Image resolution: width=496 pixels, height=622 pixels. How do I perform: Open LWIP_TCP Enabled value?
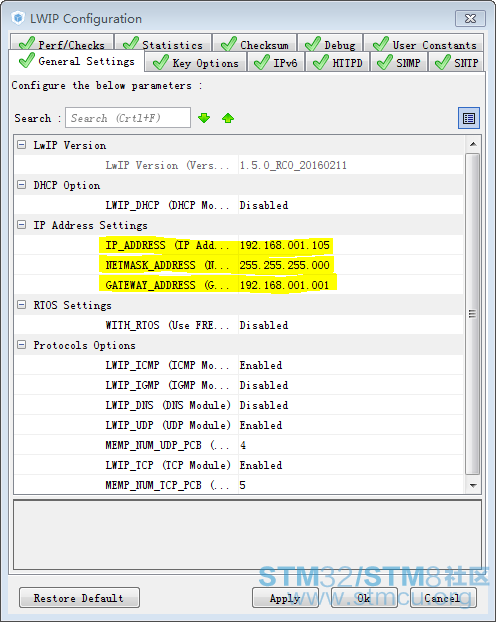click(x=261, y=465)
